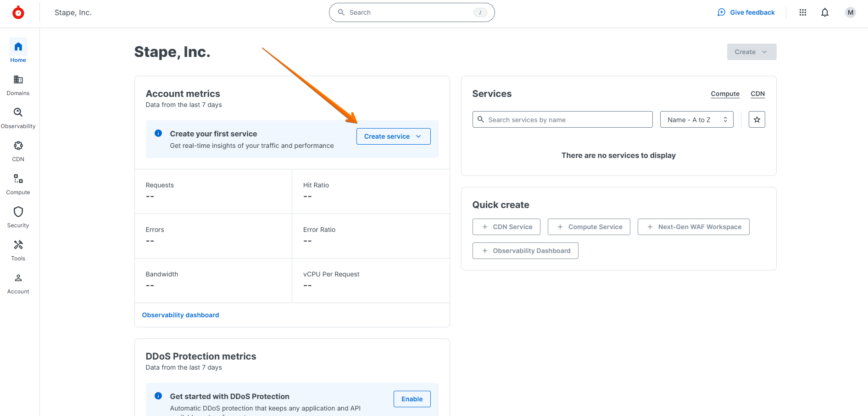This screenshot has width=868, height=416.
Task: Open the user avatar M menu
Action: [851, 12]
